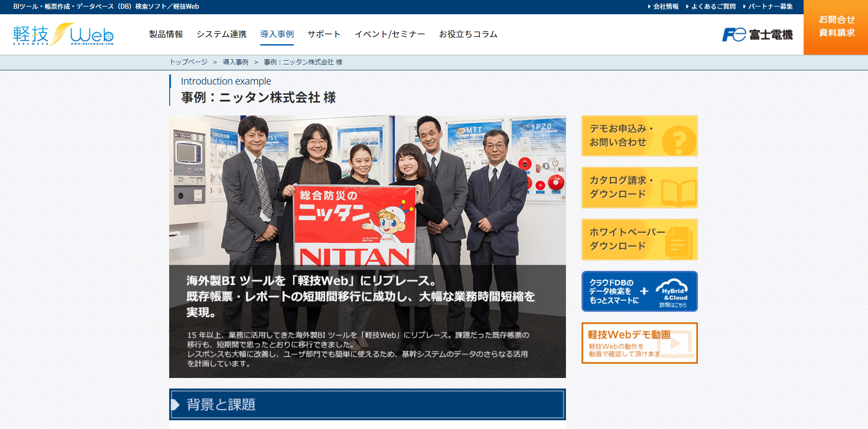The image size is (868, 429).
Task: Select the 導入事例 navigation tab
Action: click(277, 34)
